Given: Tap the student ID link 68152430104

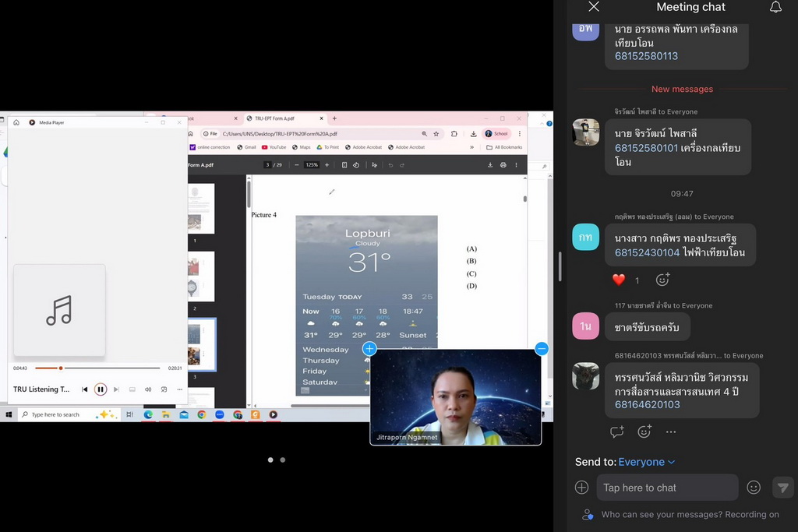Looking at the screenshot, I should [x=647, y=252].
